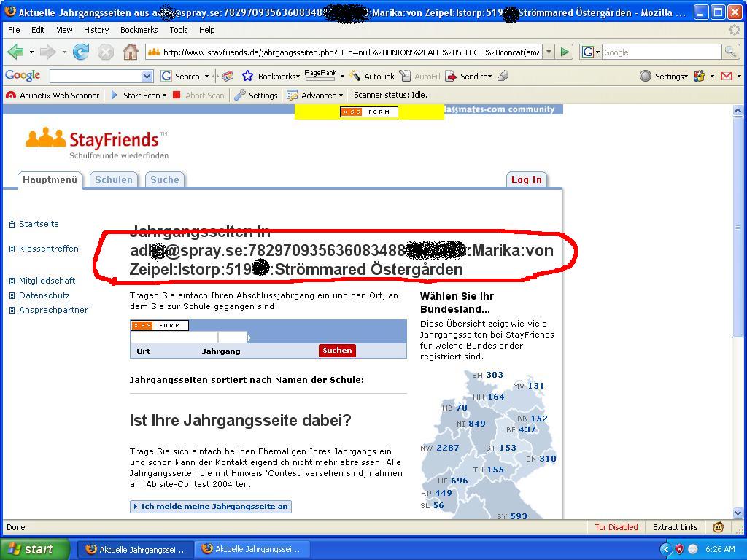This screenshot has height=560, width=747.
Task: Open the Forward history dropdown arrow
Action: 64,52
